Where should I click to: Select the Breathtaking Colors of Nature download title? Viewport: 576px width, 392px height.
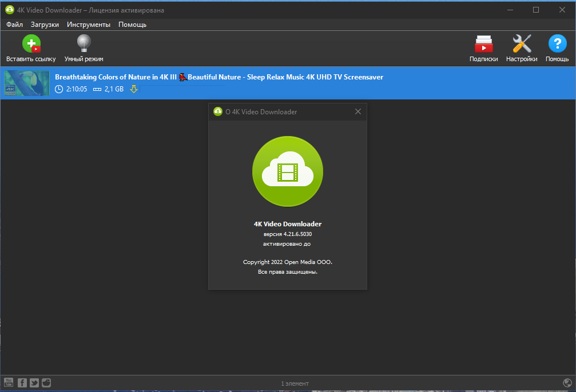click(219, 77)
